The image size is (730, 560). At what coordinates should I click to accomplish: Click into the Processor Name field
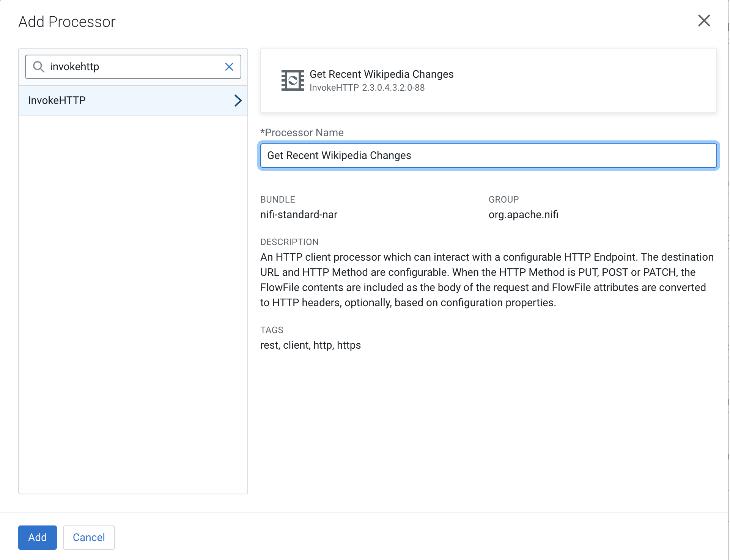(488, 156)
